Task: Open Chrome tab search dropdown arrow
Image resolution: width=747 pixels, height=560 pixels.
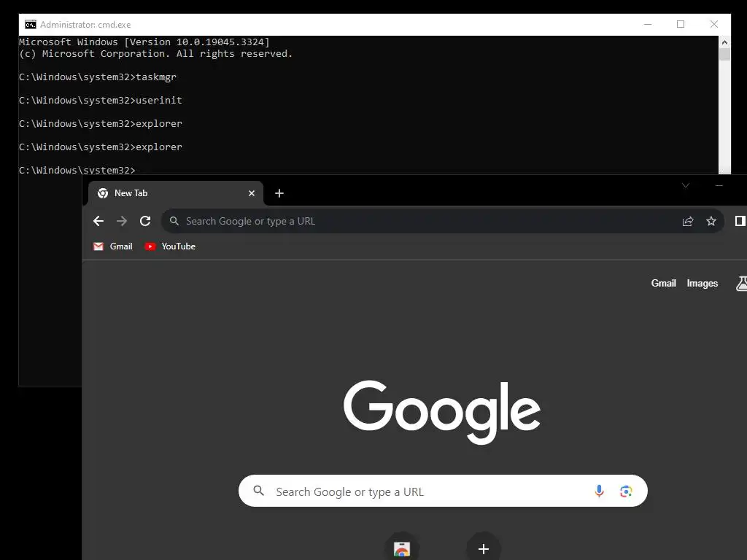Action: click(x=686, y=186)
